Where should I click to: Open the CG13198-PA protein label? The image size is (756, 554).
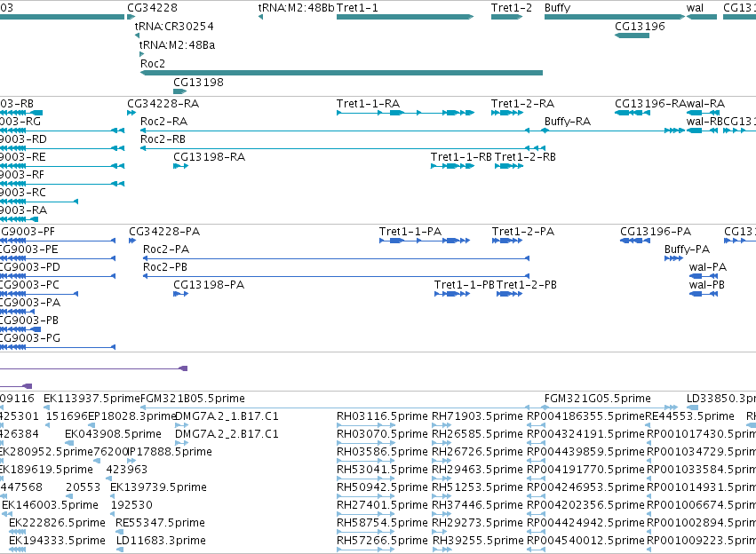pos(209,285)
